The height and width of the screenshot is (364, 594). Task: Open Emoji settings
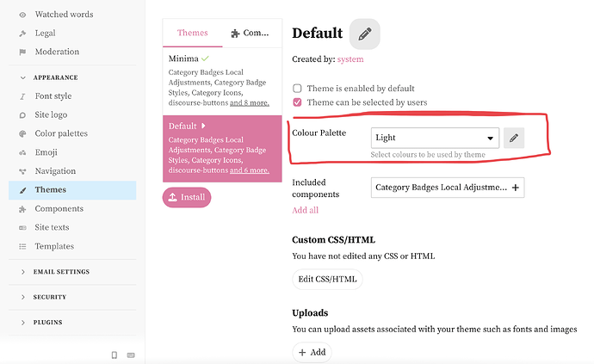46,152
